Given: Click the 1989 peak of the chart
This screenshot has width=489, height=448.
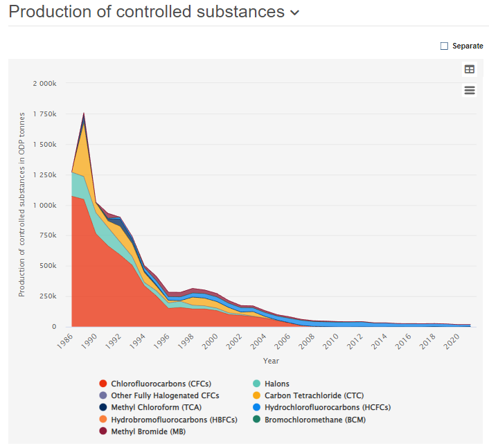Looking at the screenshot, I should 84,114.
